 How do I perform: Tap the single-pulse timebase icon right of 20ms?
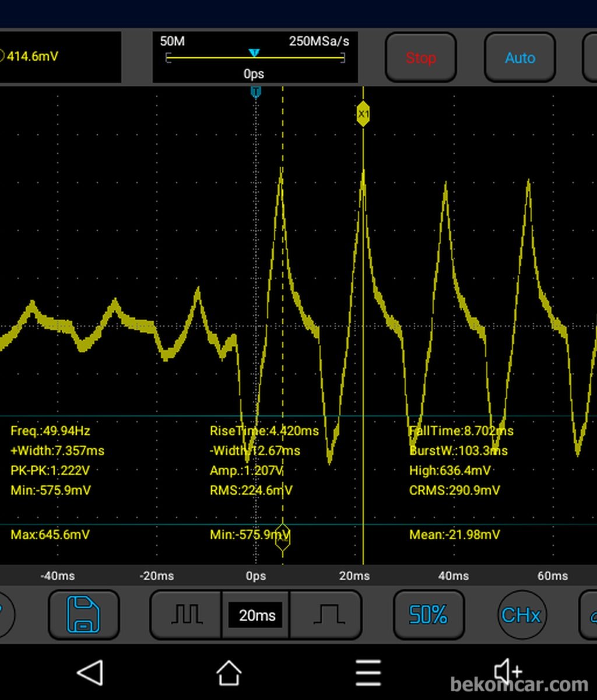point(326,615)
